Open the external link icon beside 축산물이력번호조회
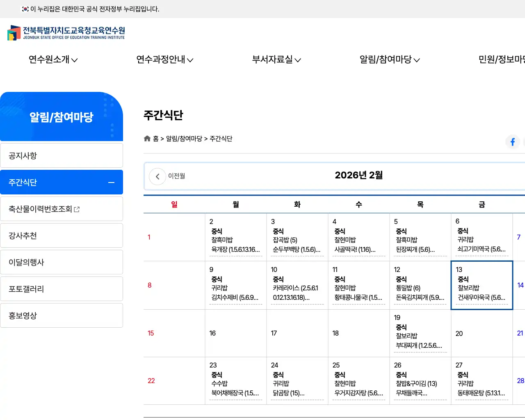 [77, 209]
